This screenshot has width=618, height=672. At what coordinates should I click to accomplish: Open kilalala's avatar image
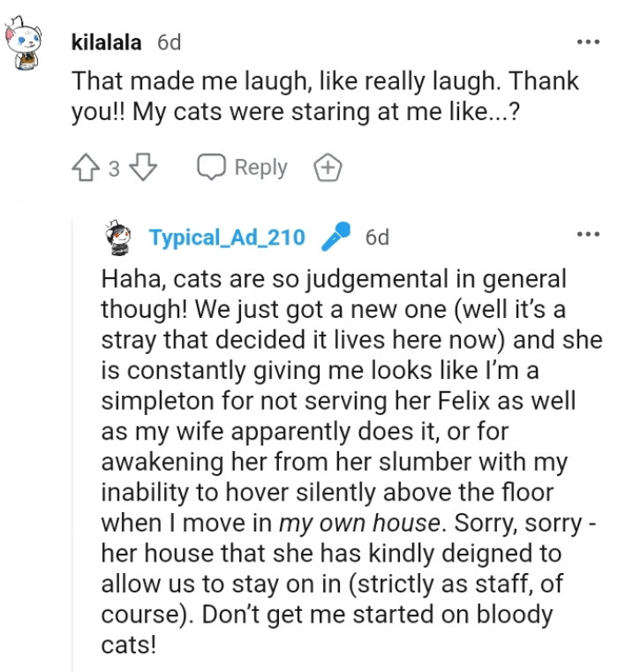point(24,48)
